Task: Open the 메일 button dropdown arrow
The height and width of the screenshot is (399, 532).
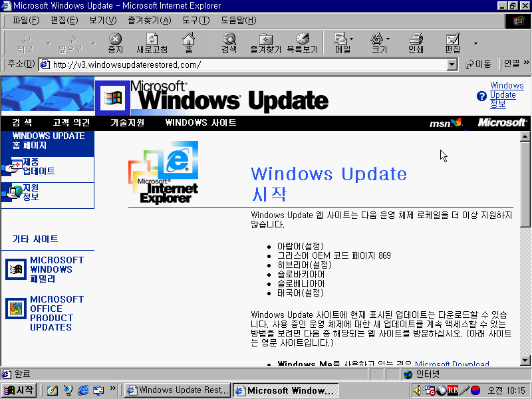Action: click(x=352, y=39)
